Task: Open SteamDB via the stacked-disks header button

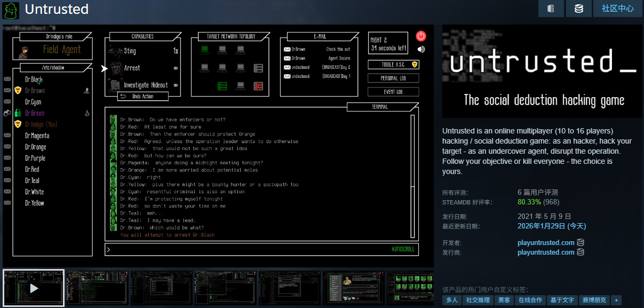Action: [579, 9]
